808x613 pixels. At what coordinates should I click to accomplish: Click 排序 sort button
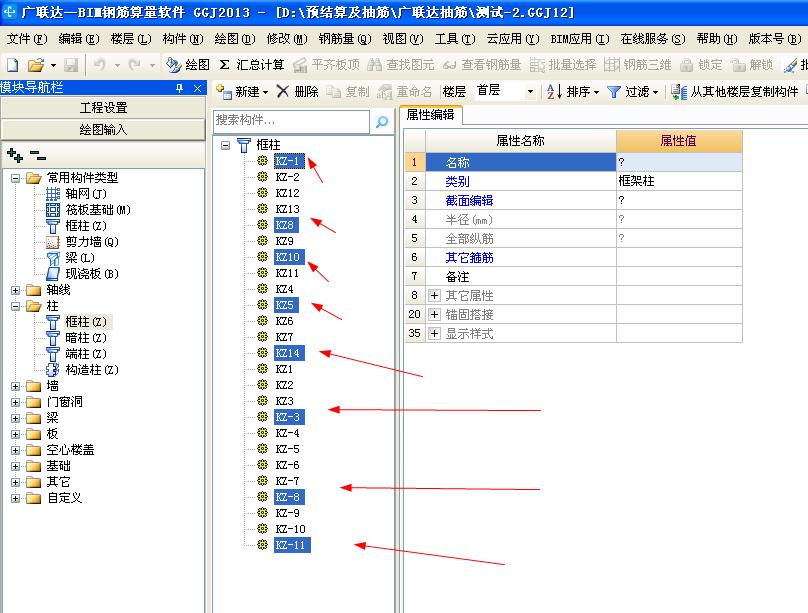(x=573, y=92)
